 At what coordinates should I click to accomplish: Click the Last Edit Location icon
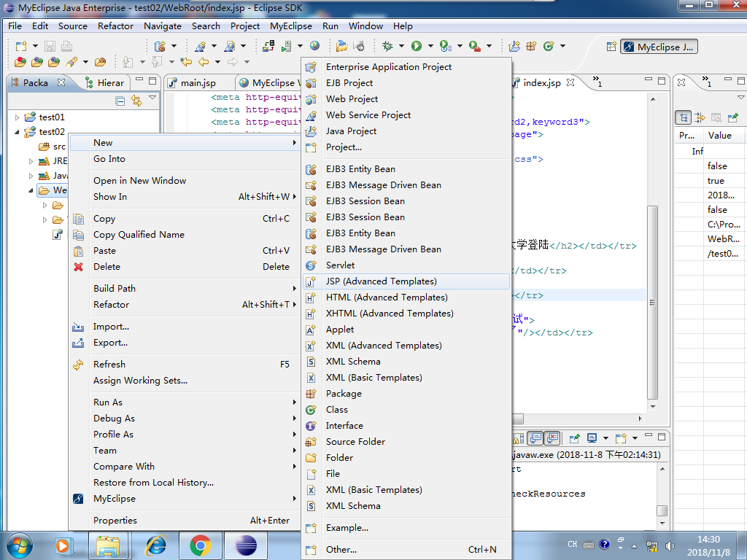coord(186,61)
